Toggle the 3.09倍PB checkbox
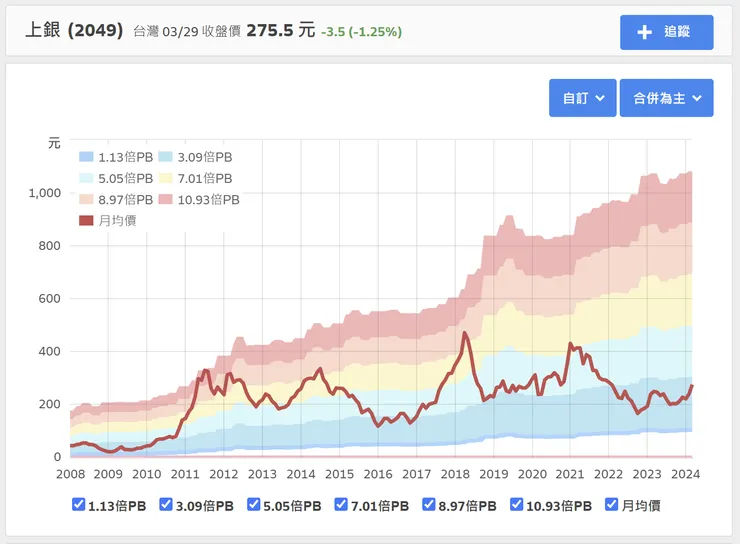 166,505
